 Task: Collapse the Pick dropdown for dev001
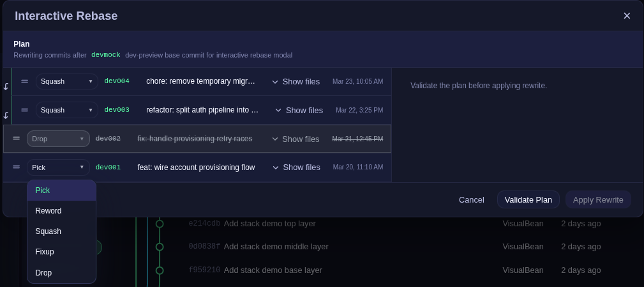click(x=58, y=167)
